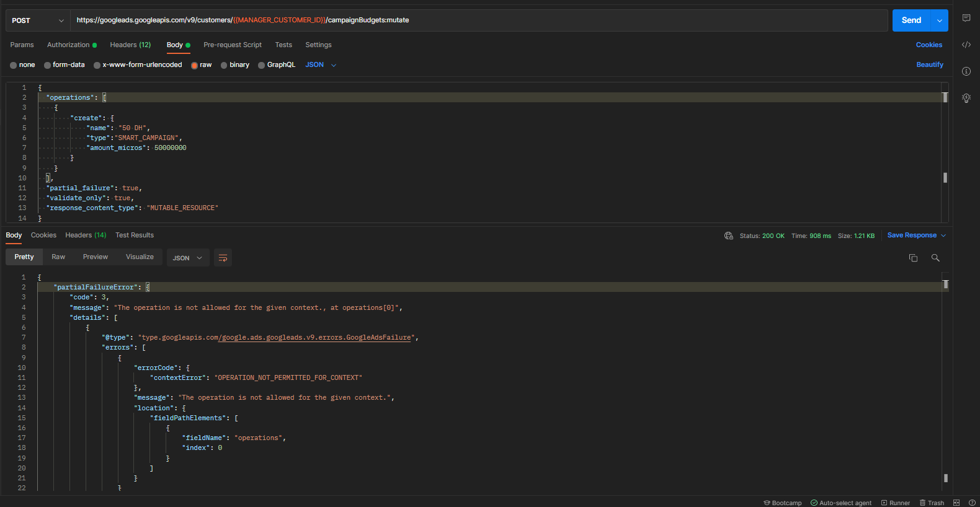Click the Save Response button
Screen dimensions: 980x507
912,236
